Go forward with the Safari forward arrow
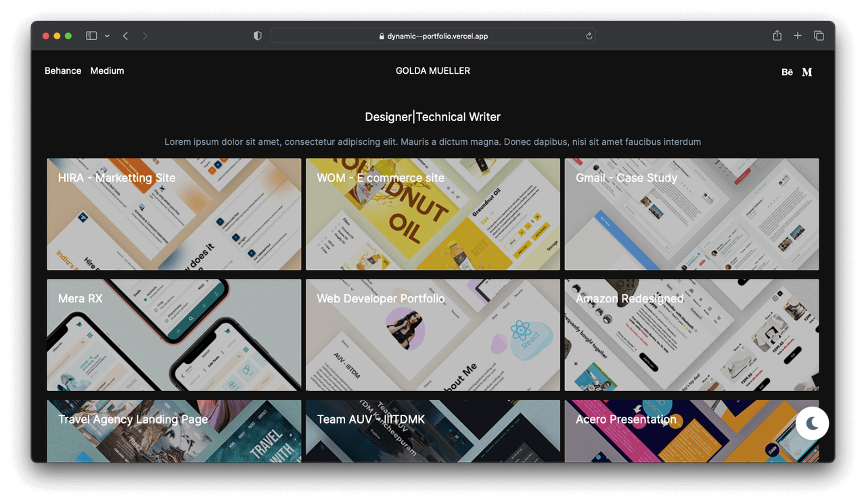The width and height of the screenshot is (866, 504). click(145, 36)
